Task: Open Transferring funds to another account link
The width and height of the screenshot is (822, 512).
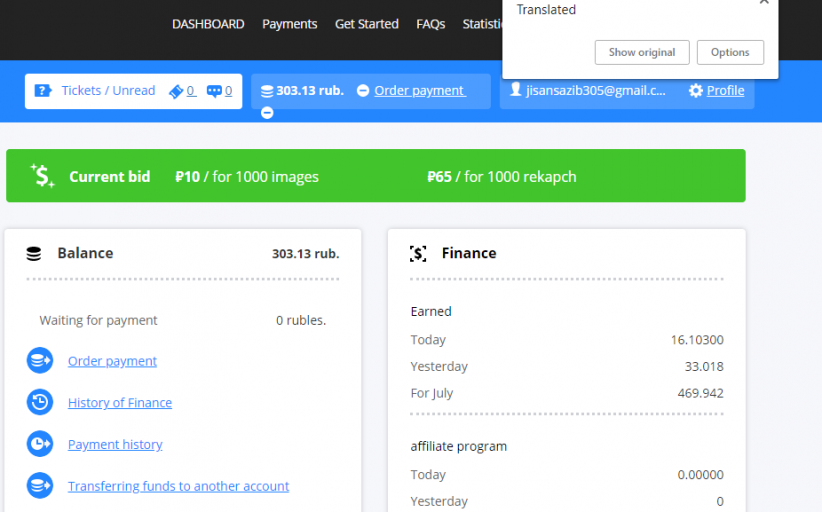Action: click(x=178, y=486)
